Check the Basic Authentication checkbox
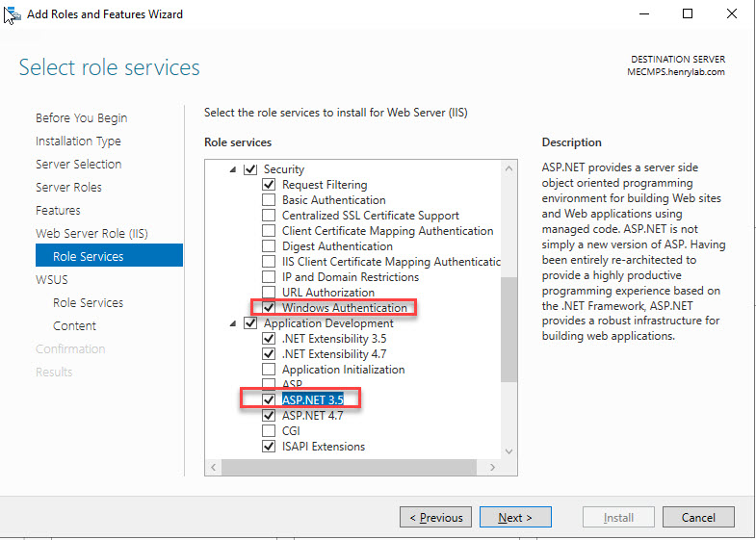The image size is (756, 540). click(x=269, y=200)
